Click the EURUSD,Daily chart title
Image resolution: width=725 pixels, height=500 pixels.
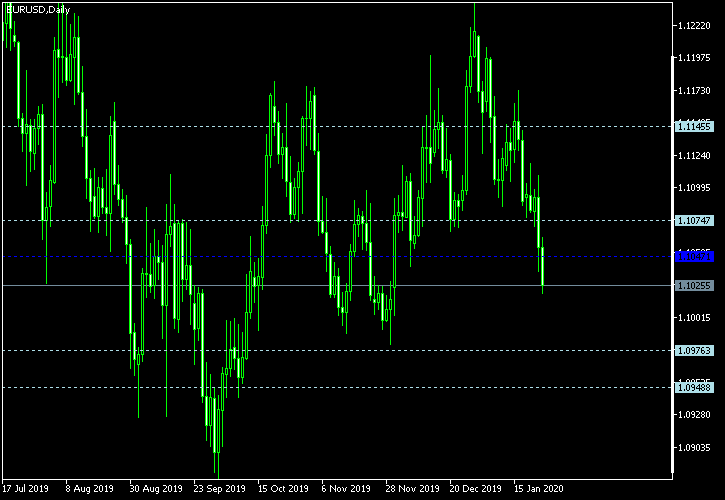tap(38, 10)
